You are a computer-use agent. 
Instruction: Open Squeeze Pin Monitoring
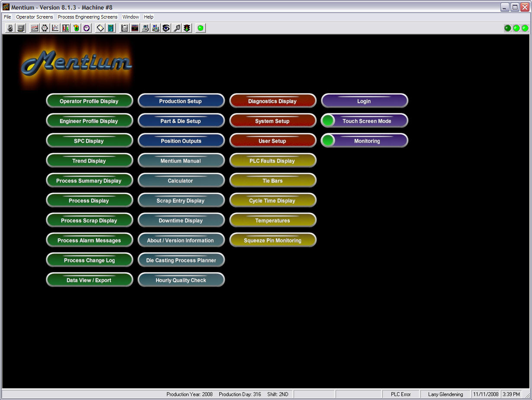click(x=273, y=240)
